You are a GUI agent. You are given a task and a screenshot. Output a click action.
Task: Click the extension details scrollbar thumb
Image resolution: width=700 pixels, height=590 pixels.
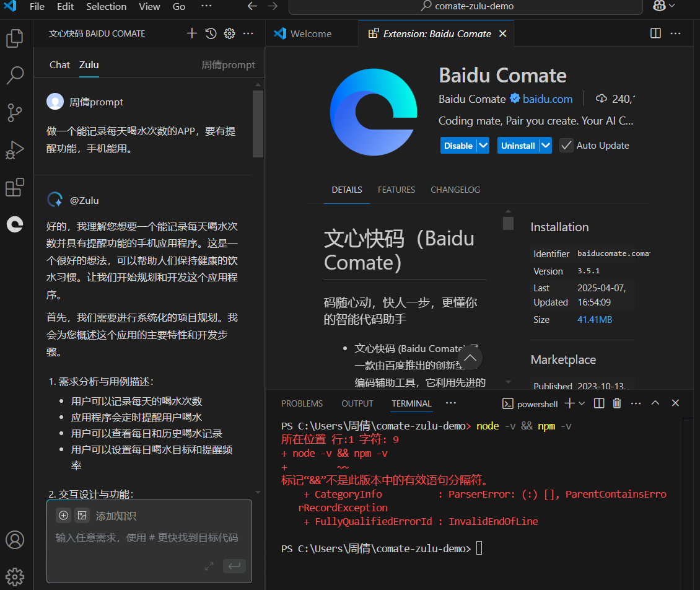click(508, 223)
